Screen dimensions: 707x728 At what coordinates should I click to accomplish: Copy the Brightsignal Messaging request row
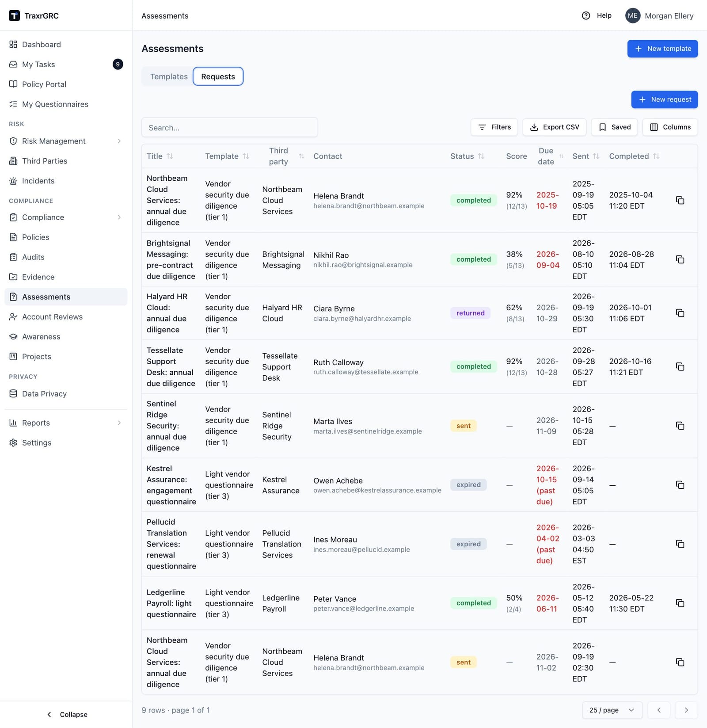pos(680,259)
